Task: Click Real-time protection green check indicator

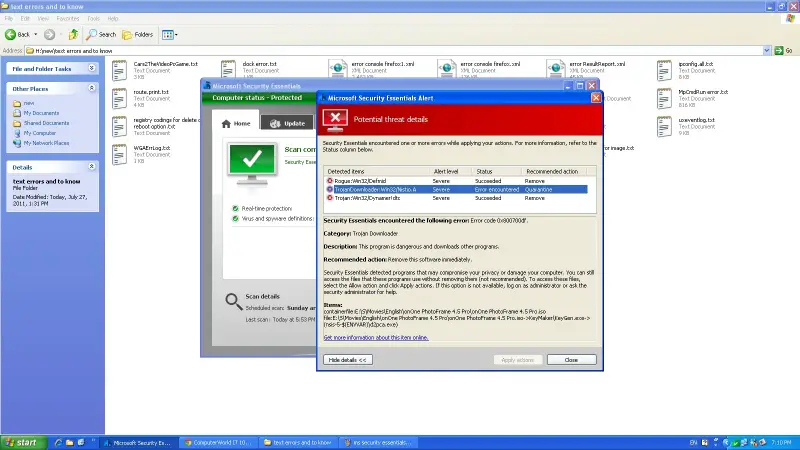Action: [235, 209]
